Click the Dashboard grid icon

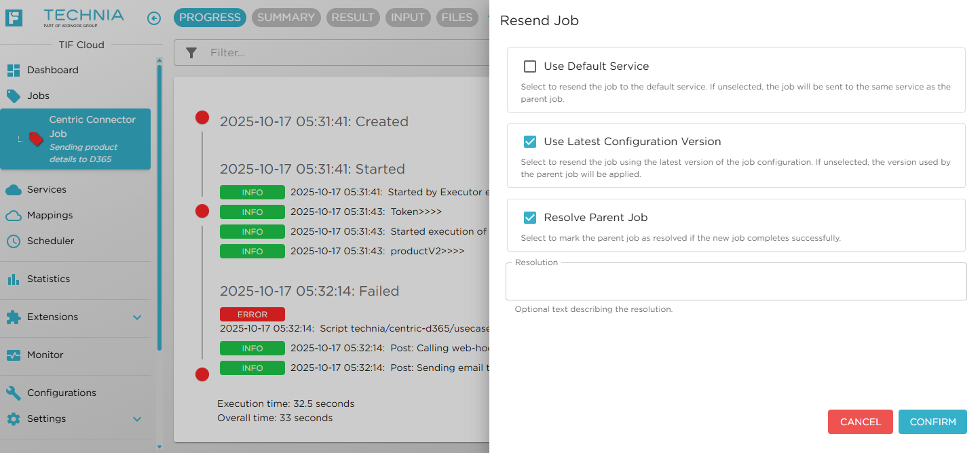tap(14, 71)
